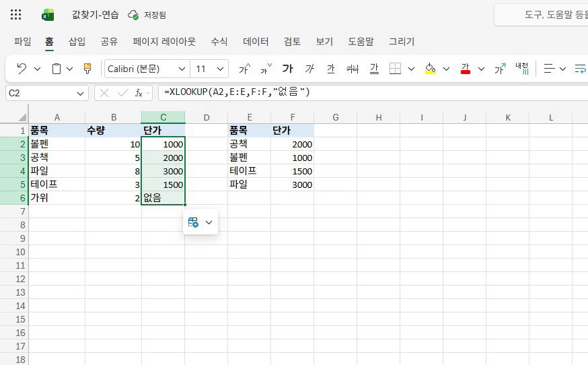Select cell A6 with 가위

(57, 198)
